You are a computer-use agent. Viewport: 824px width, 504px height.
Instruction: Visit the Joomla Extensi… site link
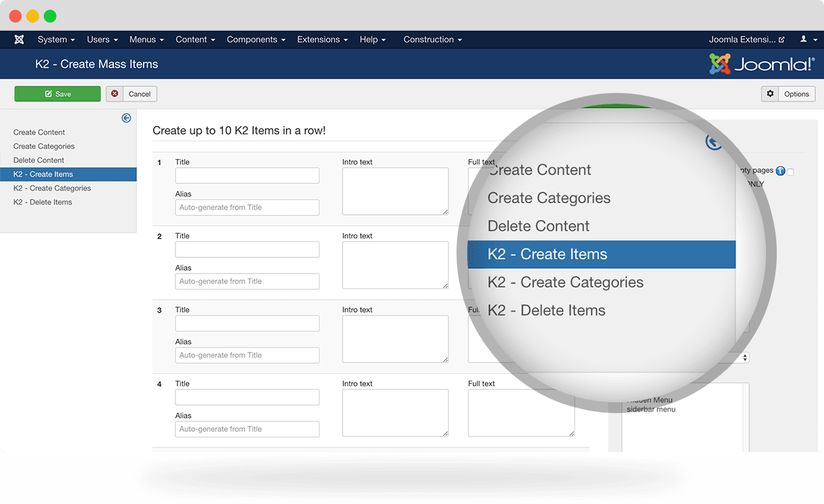[x=746, y=40]
